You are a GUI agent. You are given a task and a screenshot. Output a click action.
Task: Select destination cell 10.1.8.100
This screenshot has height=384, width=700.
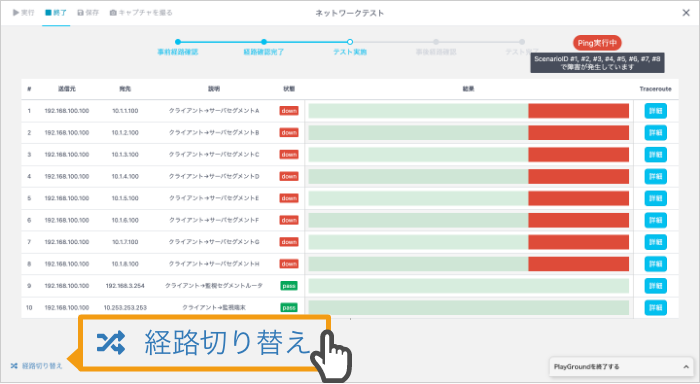pos(125,264)
